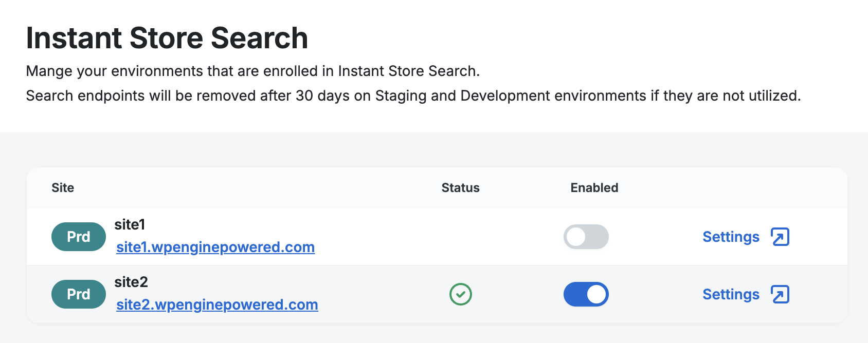Open Settings for site1
Screen dimensions: 868x343
click(x=731, y=237)
